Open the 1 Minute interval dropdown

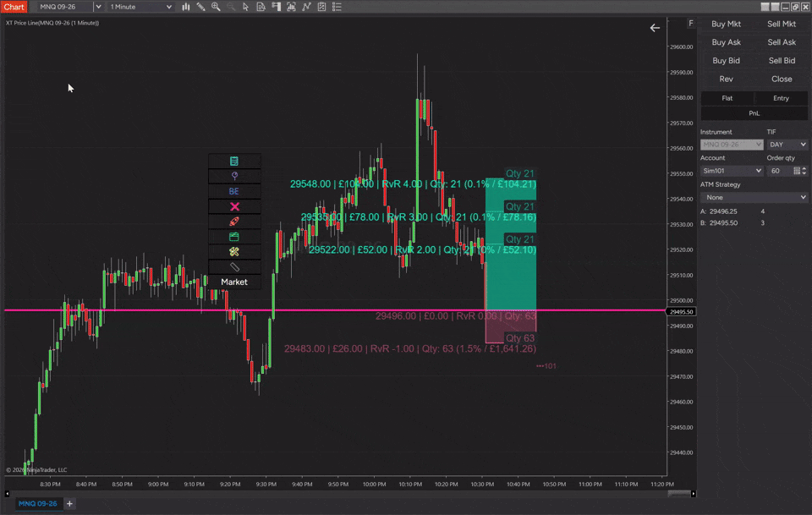pyautogui.click(x=140, y=7)
